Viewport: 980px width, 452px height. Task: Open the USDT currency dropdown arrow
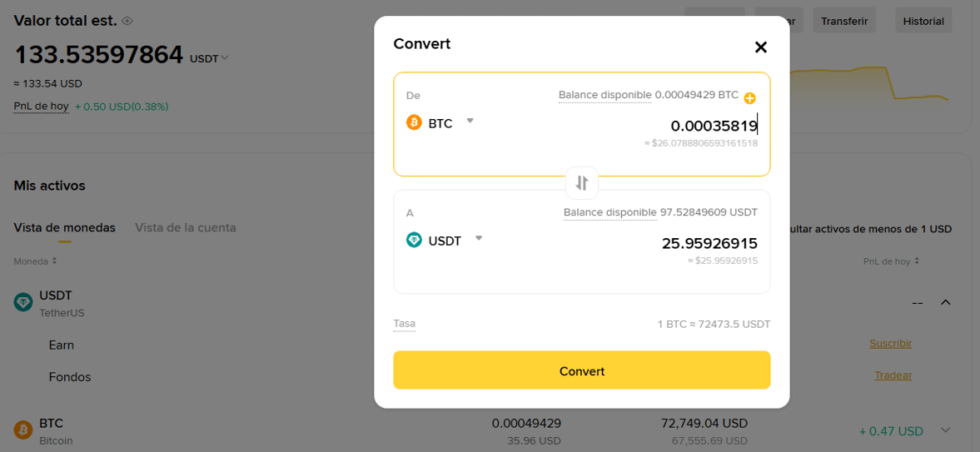pos(479,239)
